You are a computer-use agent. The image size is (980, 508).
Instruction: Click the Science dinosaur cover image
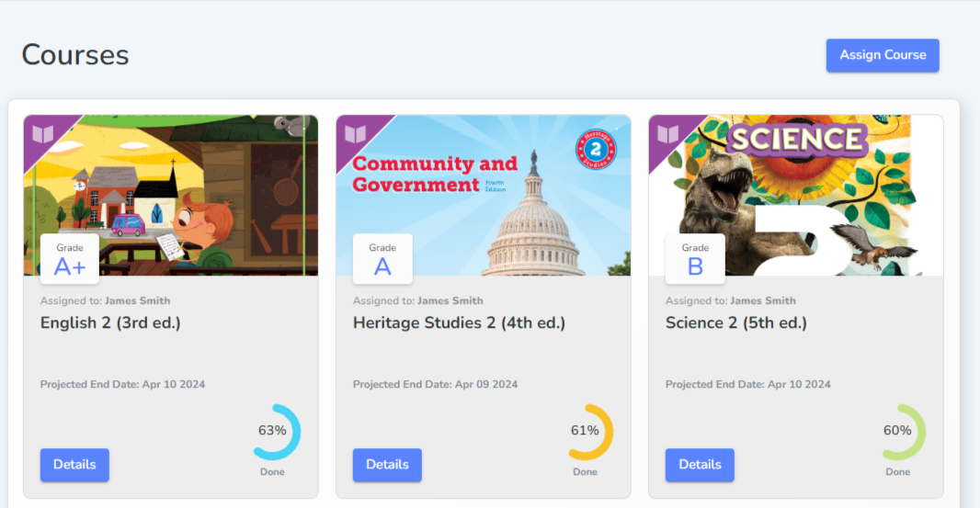(x=795, y=195)
